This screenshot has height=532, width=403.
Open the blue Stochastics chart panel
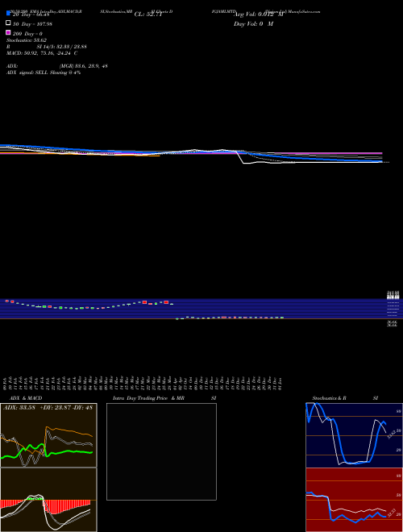(354, 435)
